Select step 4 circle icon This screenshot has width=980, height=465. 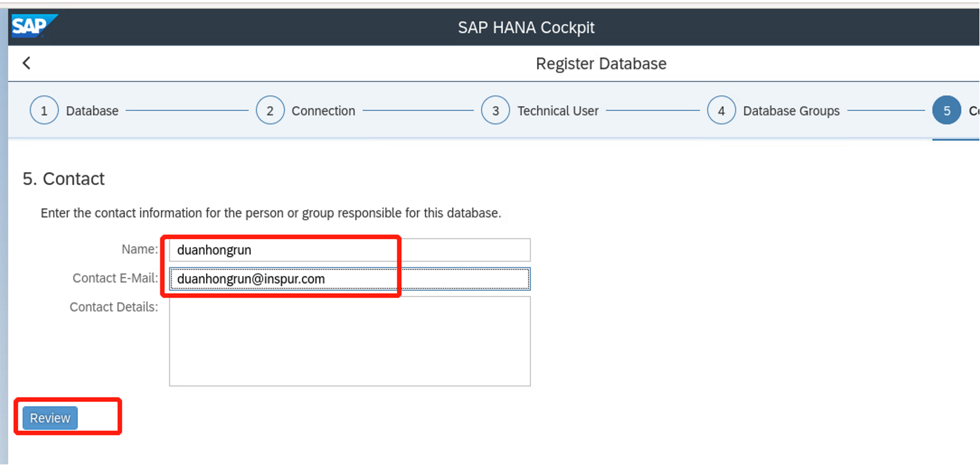coord(721,111)
